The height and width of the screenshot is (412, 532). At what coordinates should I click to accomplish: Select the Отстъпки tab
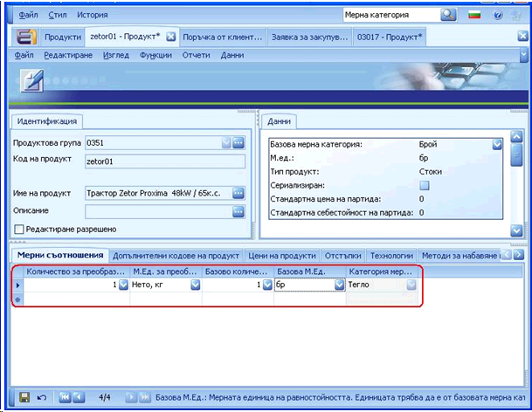pos(342,256)
